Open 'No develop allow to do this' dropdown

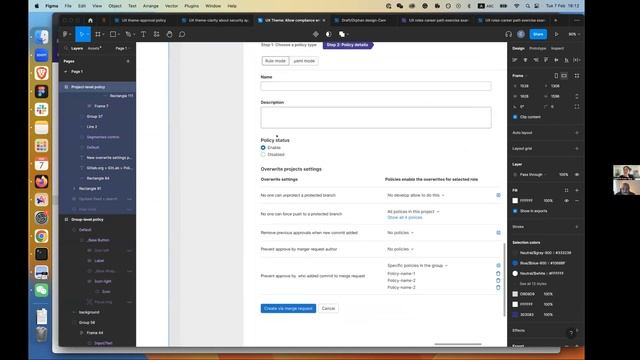tap(416, 195)
